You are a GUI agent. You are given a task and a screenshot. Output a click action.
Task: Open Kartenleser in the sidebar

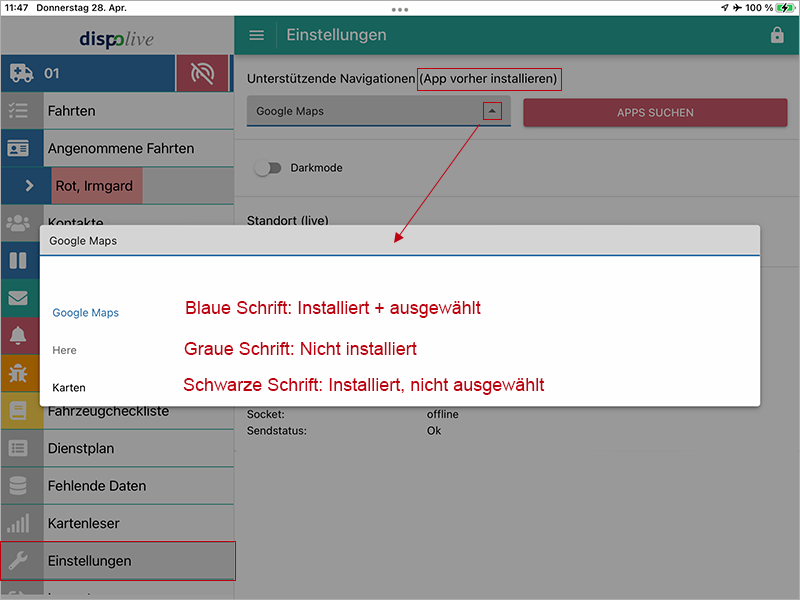click(117, 523)
